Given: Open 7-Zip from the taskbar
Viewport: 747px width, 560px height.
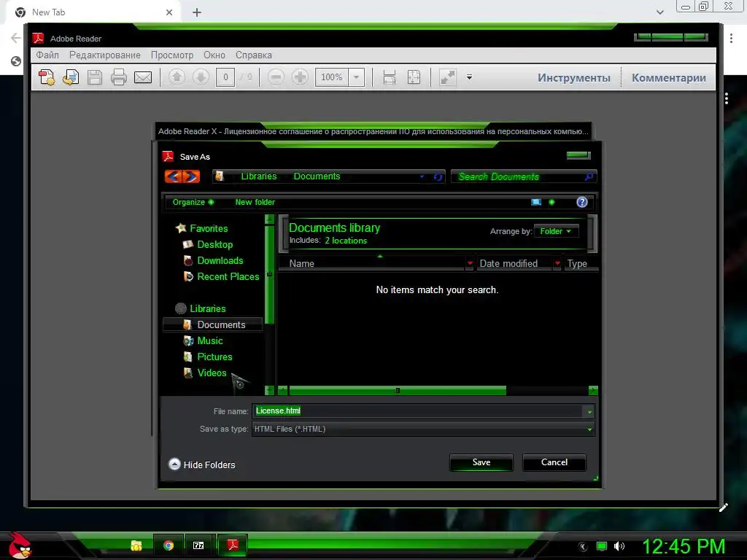Looking at the screenshot, I should coord(198,545).
